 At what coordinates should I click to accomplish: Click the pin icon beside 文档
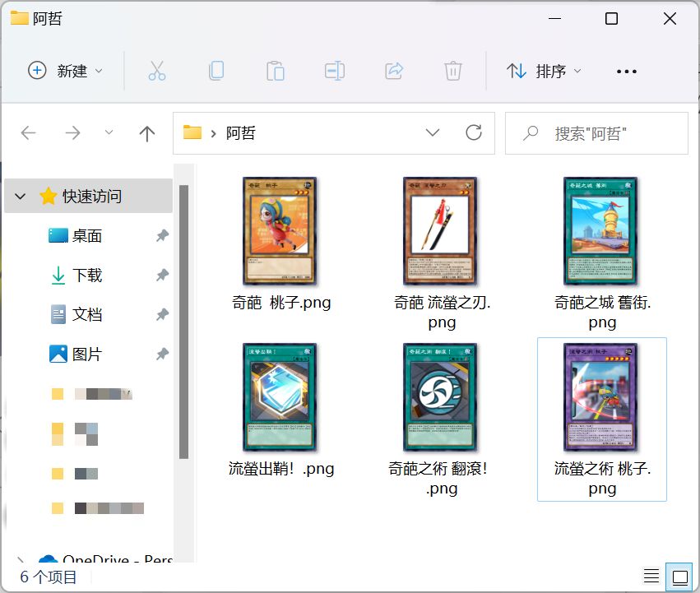tap(162, 314)
